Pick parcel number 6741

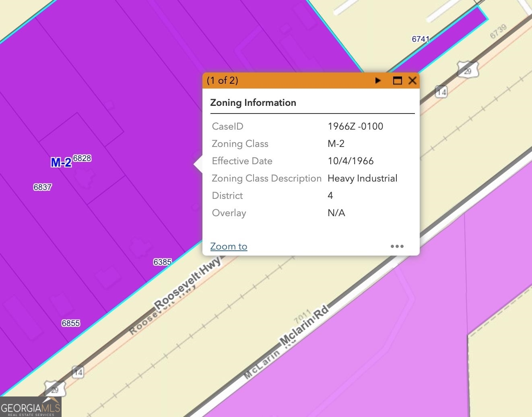point(421,39)
